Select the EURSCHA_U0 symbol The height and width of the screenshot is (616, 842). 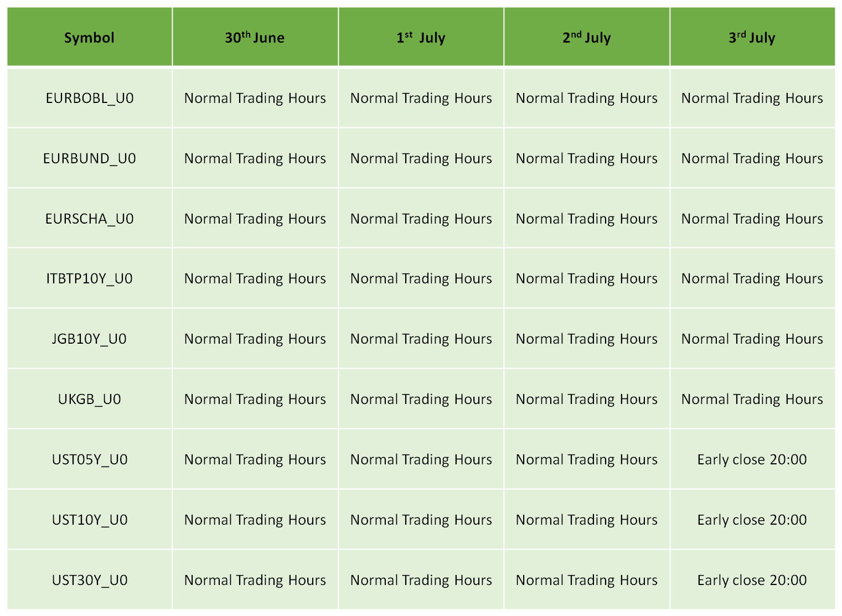coord(90,219)
